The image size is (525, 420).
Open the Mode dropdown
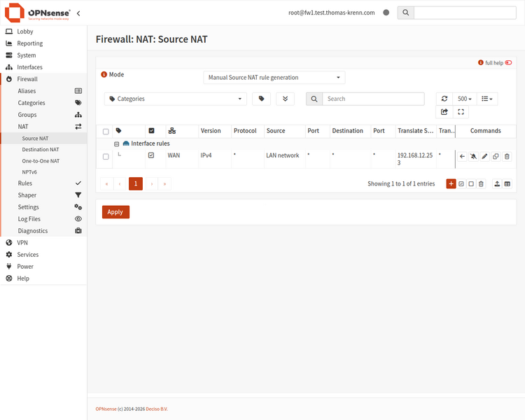coord(274,78)
